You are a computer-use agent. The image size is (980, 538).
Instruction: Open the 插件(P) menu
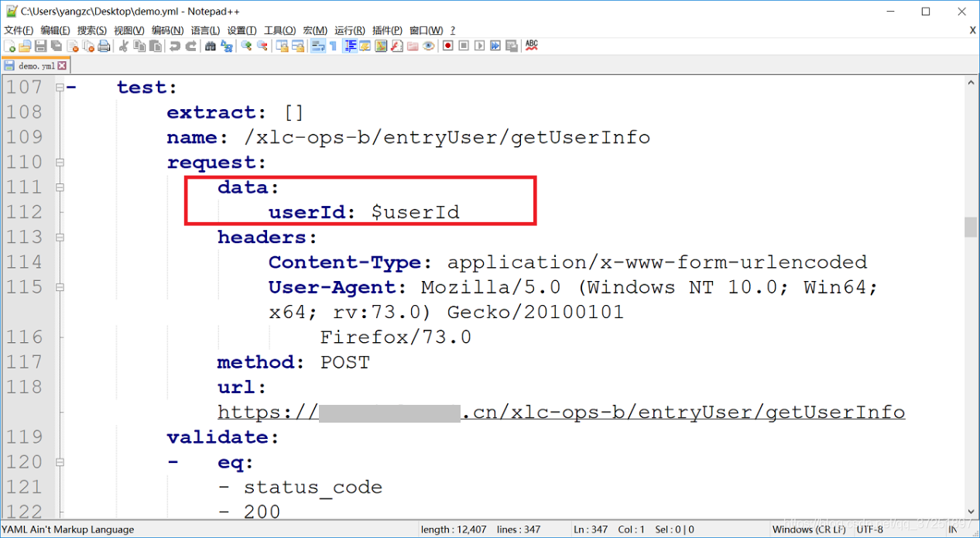click(x=387, y=30)
